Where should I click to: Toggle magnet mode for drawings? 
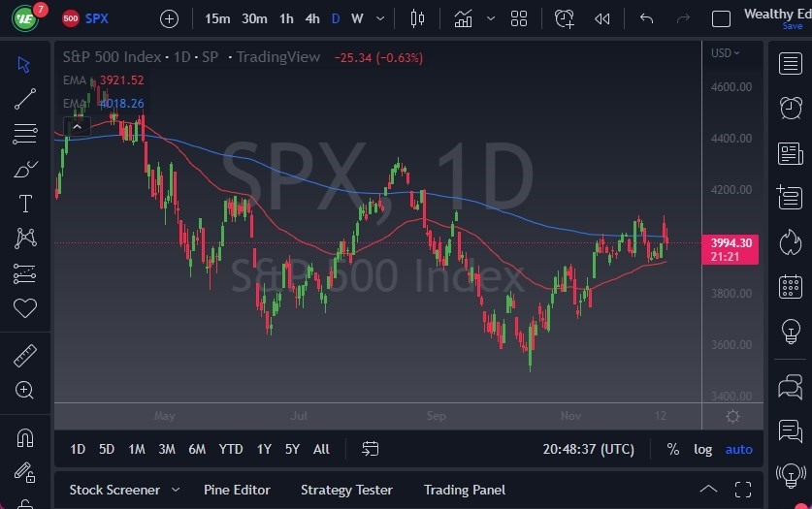tap(25, 437)
